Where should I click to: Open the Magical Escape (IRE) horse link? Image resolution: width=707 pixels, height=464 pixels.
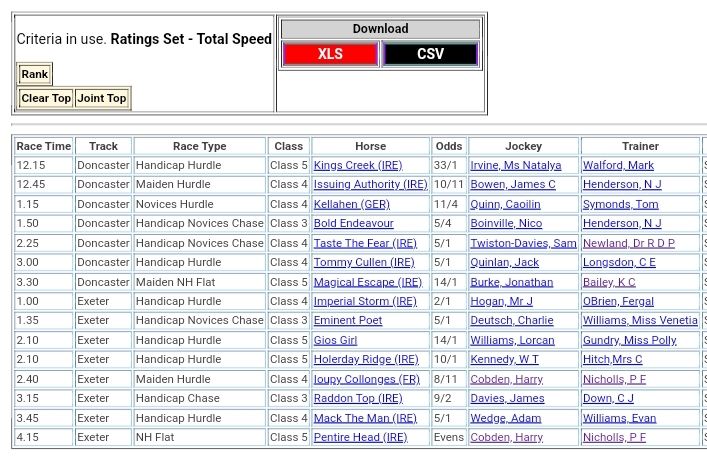pyautogui.click(x=368, y=282)
